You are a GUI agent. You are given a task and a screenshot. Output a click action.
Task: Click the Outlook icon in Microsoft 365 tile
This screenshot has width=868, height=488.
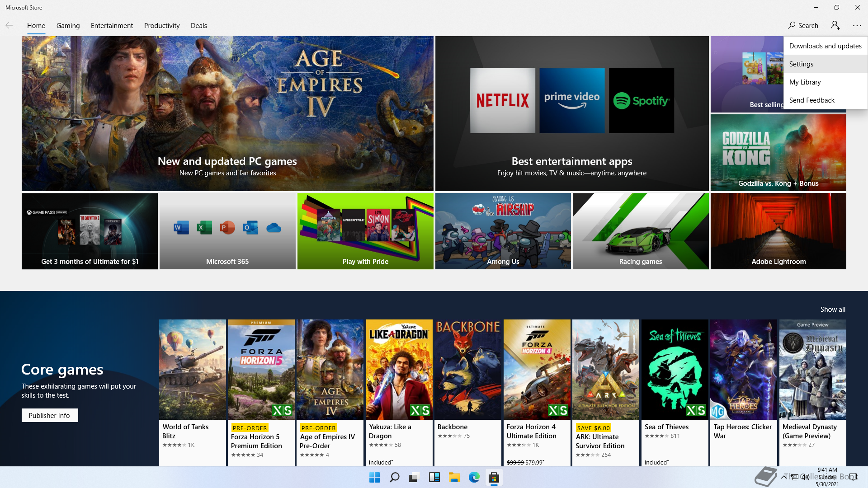[x=250, y=227]
